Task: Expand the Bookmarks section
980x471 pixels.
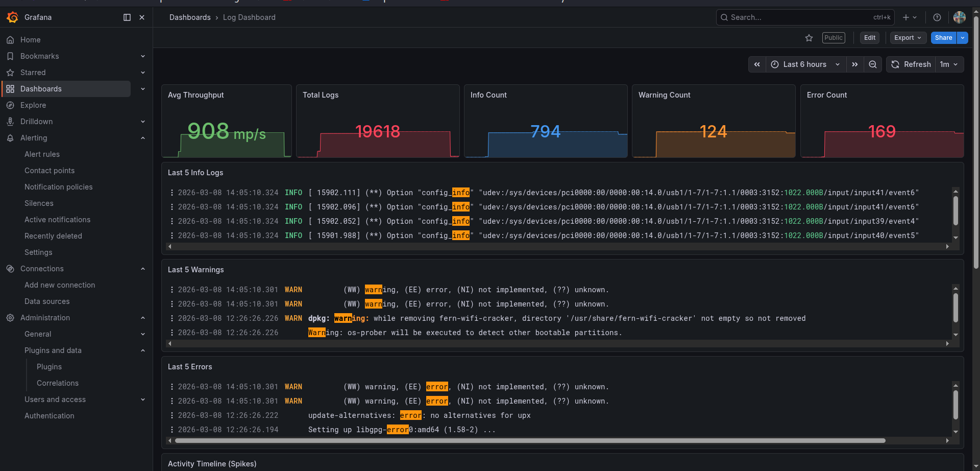Action: coord(143,56)
